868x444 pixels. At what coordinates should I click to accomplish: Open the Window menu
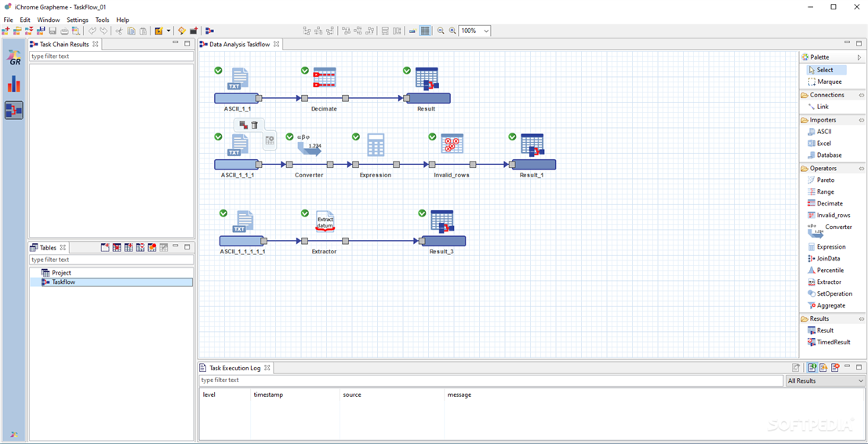[48, 20]
